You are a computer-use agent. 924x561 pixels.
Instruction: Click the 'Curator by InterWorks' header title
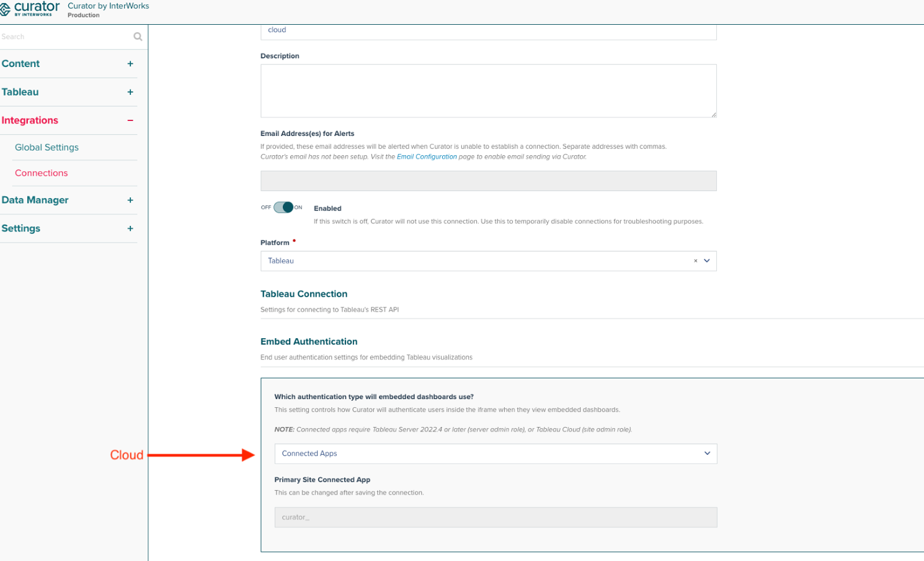(x=109, y=6)
